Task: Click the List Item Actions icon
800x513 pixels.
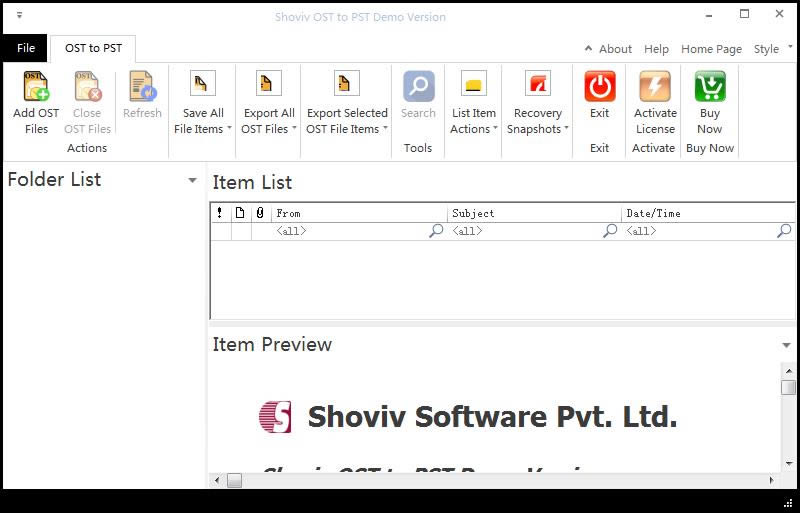Action: pos(473,83)
